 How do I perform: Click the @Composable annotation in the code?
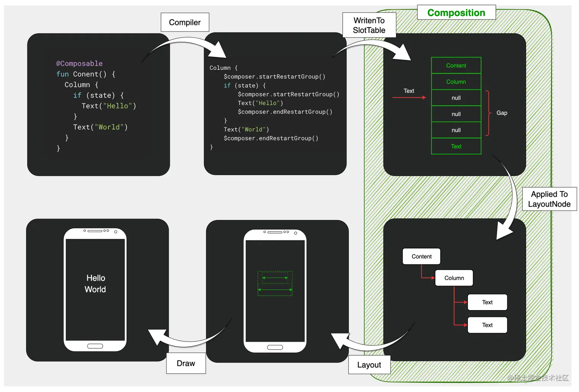tap(79, 63)
